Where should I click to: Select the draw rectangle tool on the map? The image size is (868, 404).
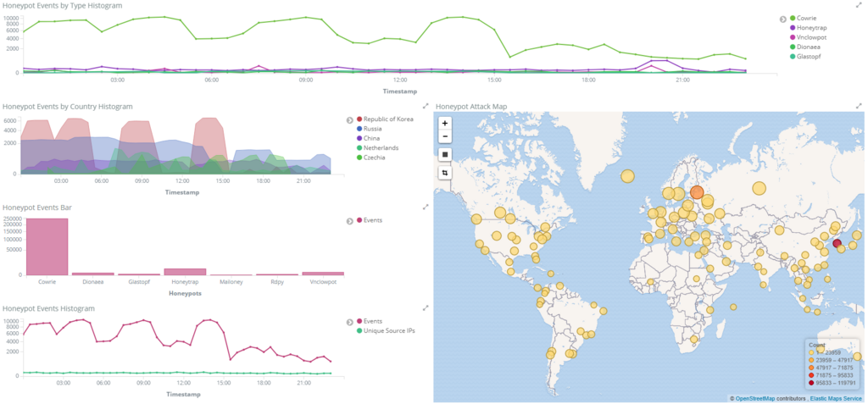click(444, 154)
